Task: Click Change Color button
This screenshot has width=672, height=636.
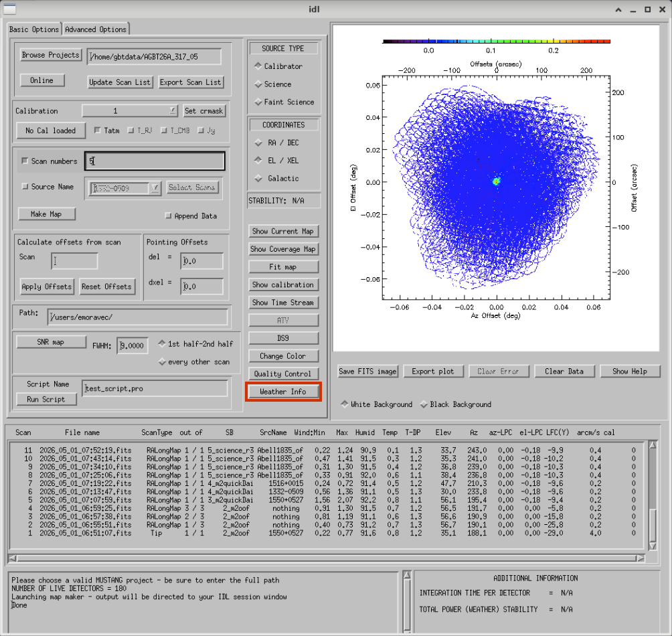Action: [283, 356]
